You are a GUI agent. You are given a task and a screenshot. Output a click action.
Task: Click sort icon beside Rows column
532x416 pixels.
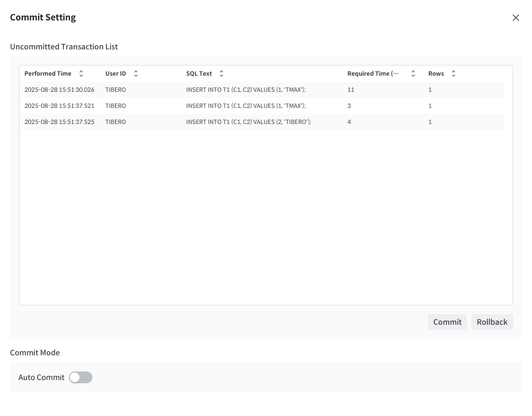454,74
